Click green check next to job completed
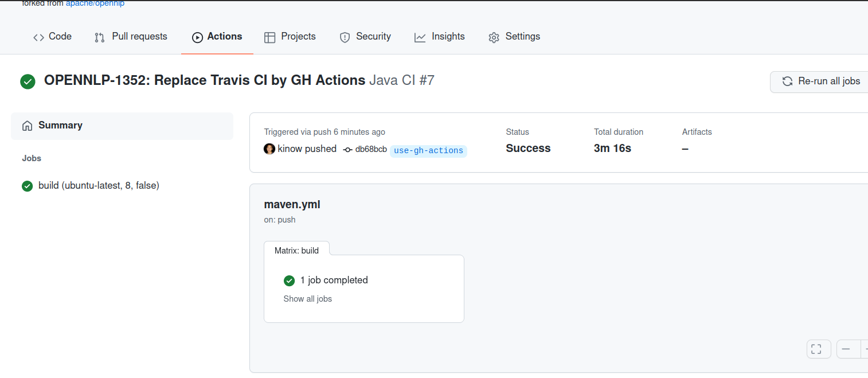Viewport: 868px width, 378px height. coord(289,280)
